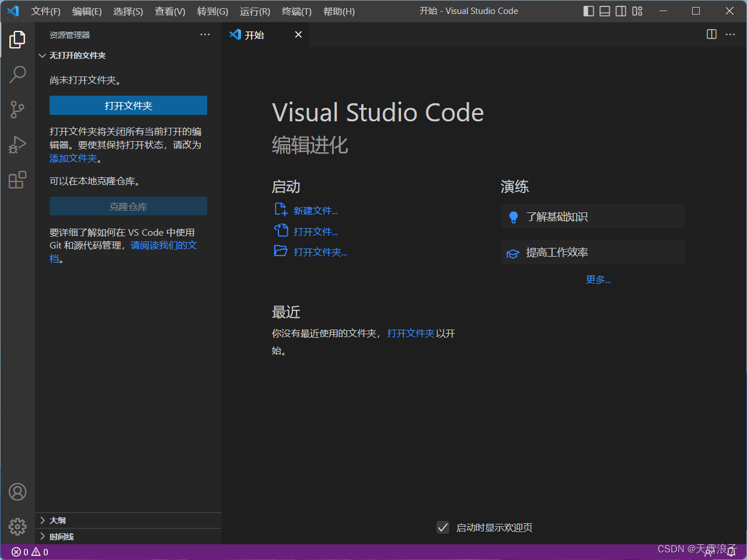
Task: Open the 选择(S) menu
Action: pyautogui.click(x=128, y=11)
